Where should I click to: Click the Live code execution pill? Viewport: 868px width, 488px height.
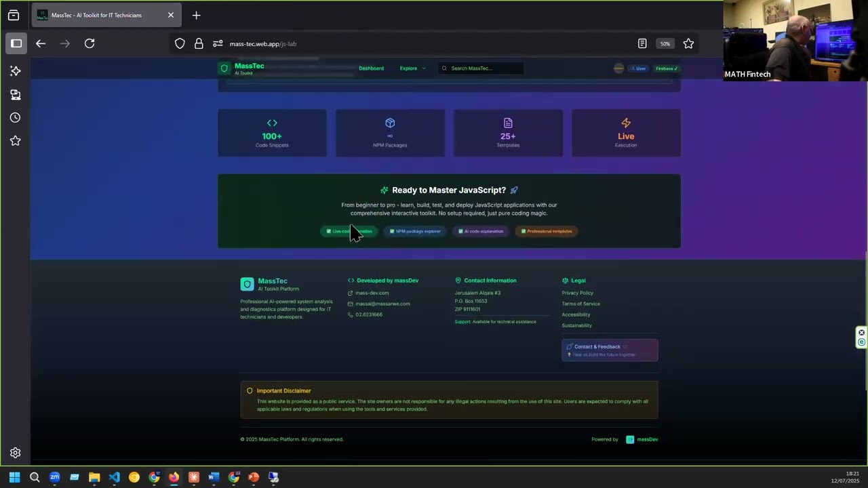tap(349, 231)
